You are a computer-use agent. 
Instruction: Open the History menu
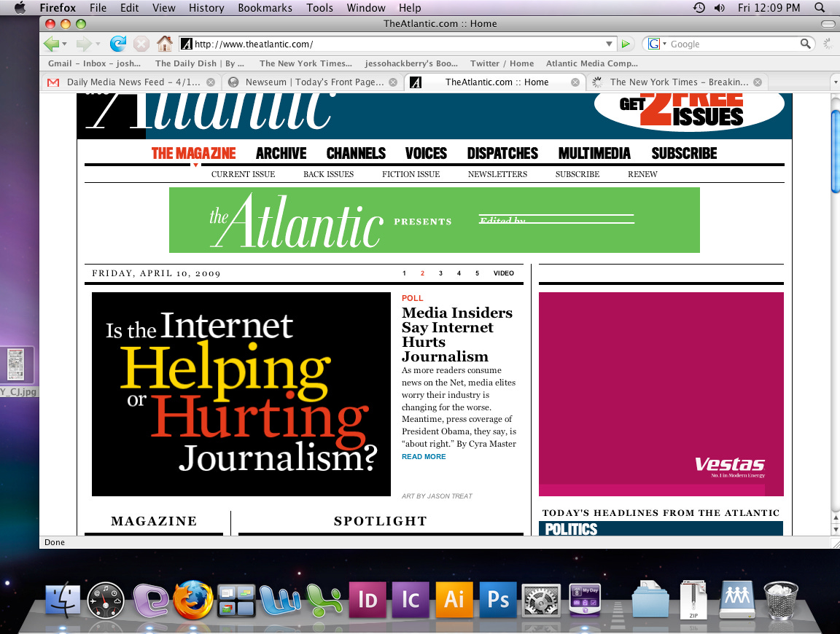tap(206, 7)
